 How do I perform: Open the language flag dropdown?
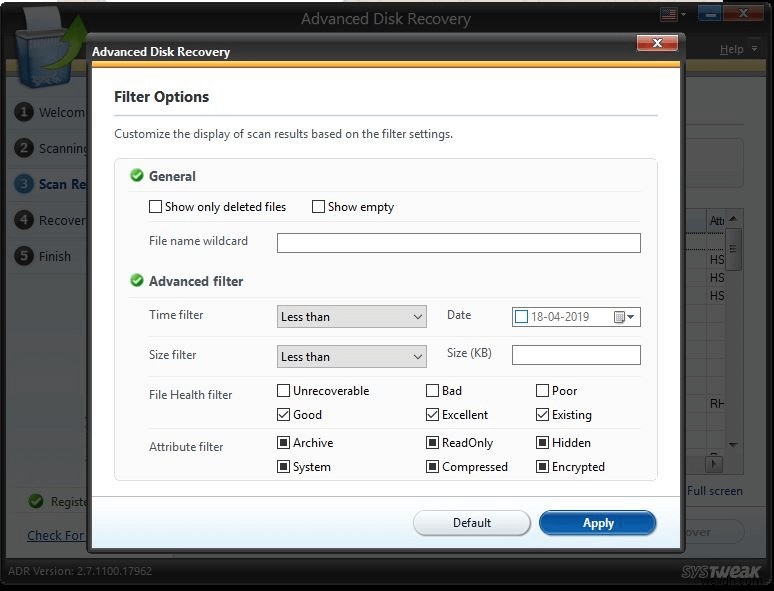click(673, 14)
